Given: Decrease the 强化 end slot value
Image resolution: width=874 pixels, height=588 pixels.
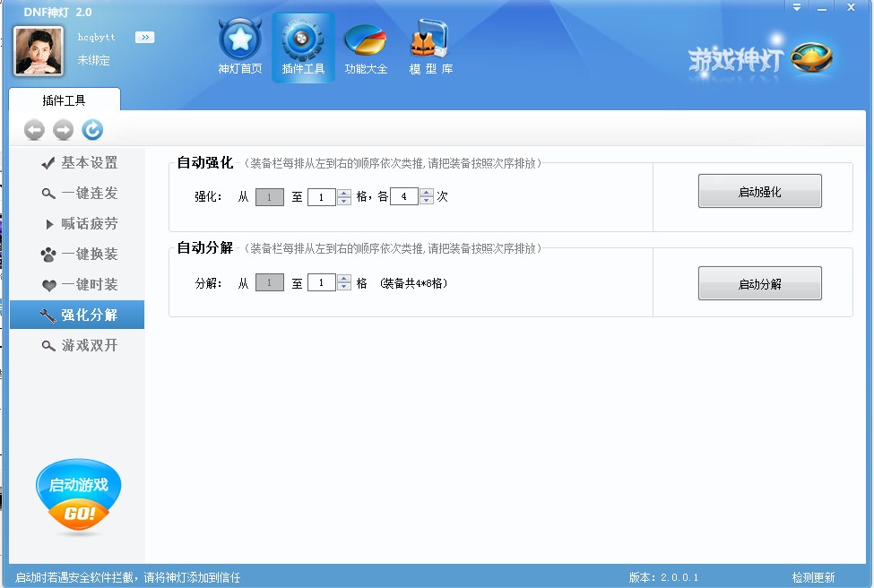Looking at the screenshot, I should click(344, 201).
